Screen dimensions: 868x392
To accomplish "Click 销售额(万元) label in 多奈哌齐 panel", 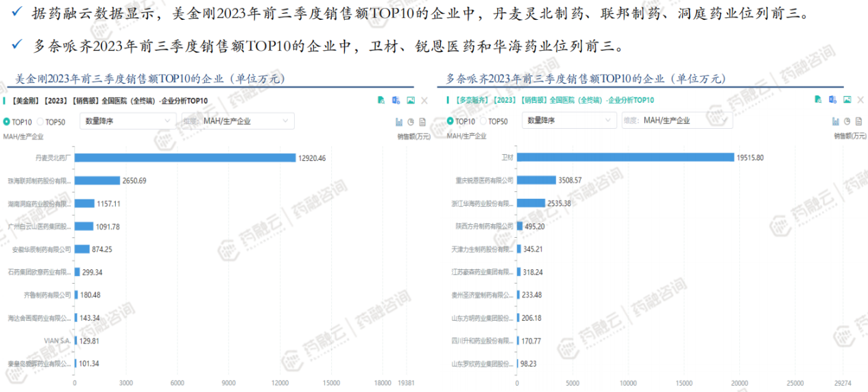I will [x=851, y=136].
